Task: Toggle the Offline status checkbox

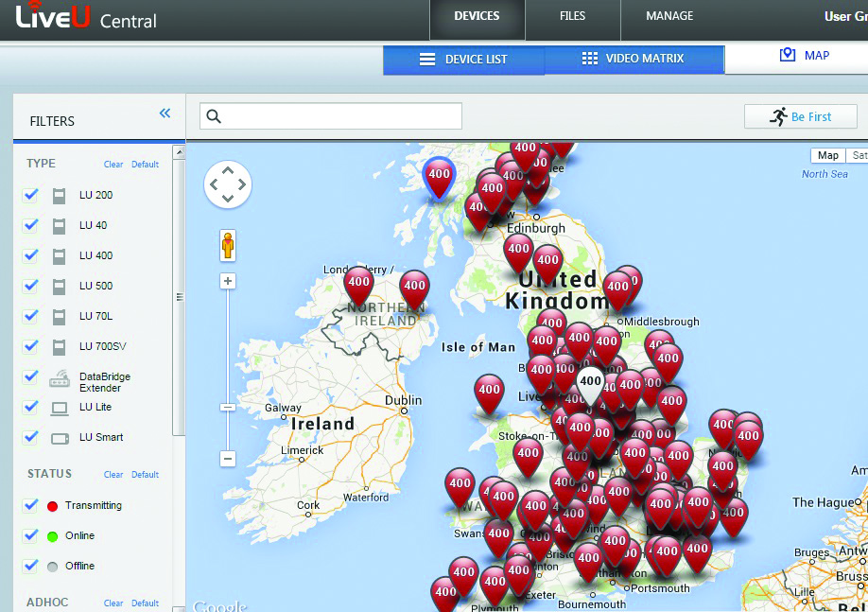Action: 30,566
